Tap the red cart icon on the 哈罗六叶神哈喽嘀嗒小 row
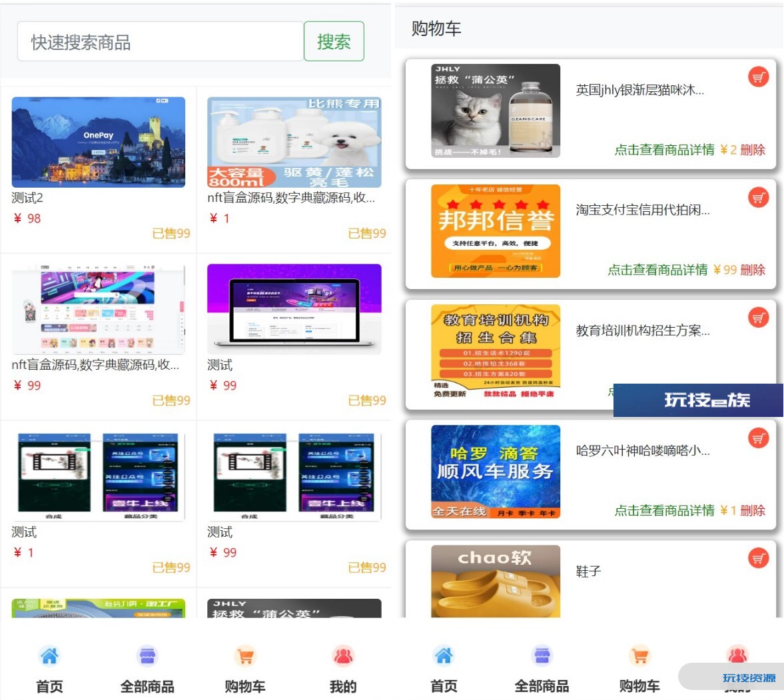Viewport: 784px width, 700px height. (758, 438)
